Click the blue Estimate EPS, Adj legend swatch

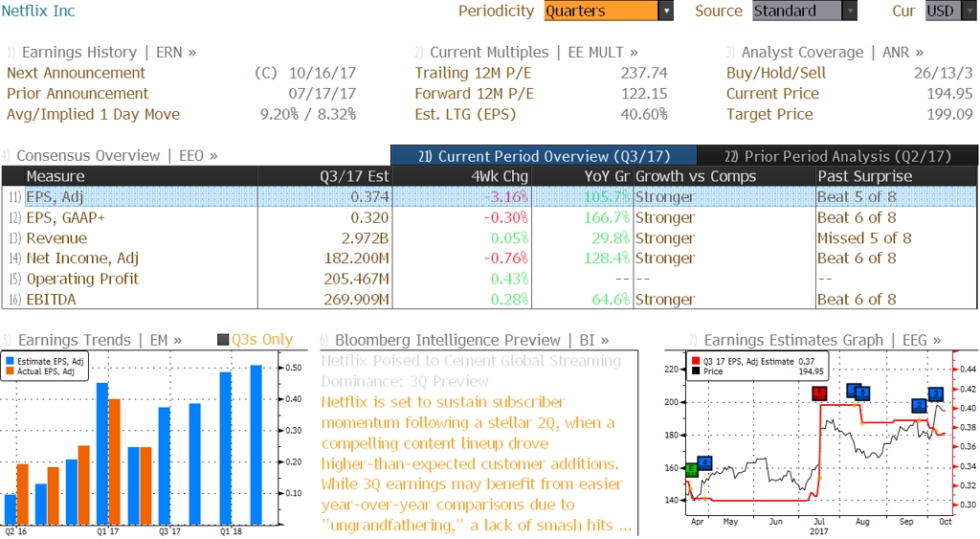tap(10, 362)
